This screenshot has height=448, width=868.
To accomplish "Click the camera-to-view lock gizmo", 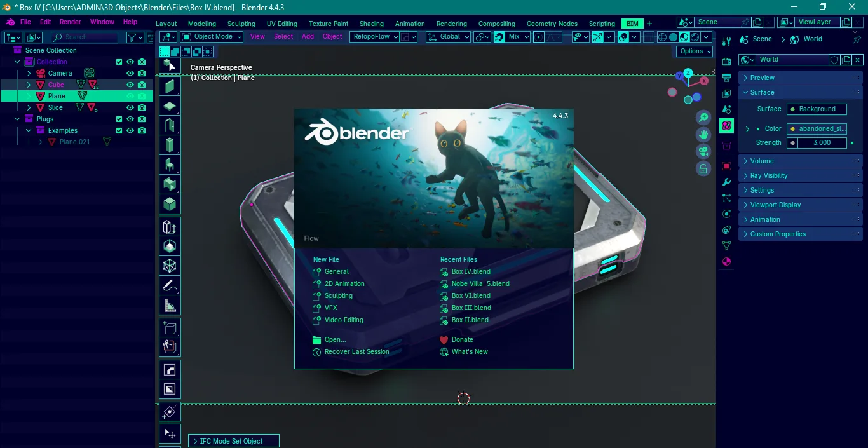I will point(703,168).
